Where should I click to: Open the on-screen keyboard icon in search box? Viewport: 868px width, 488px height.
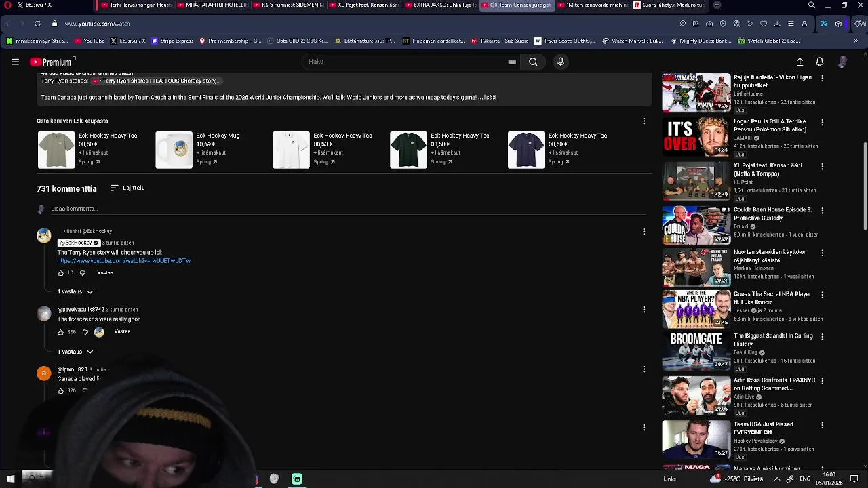click(x=512, y=62)
